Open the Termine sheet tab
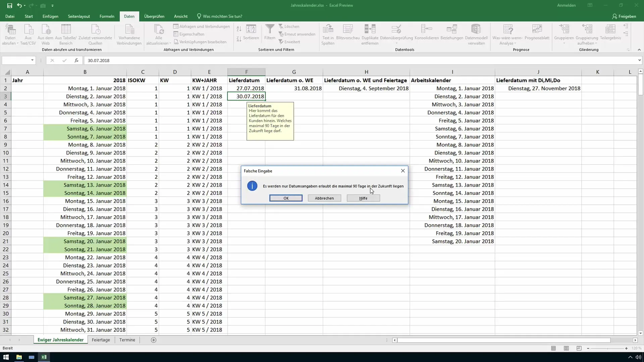The height and width of the screenshot is (362, 644). tap(127, 340)
